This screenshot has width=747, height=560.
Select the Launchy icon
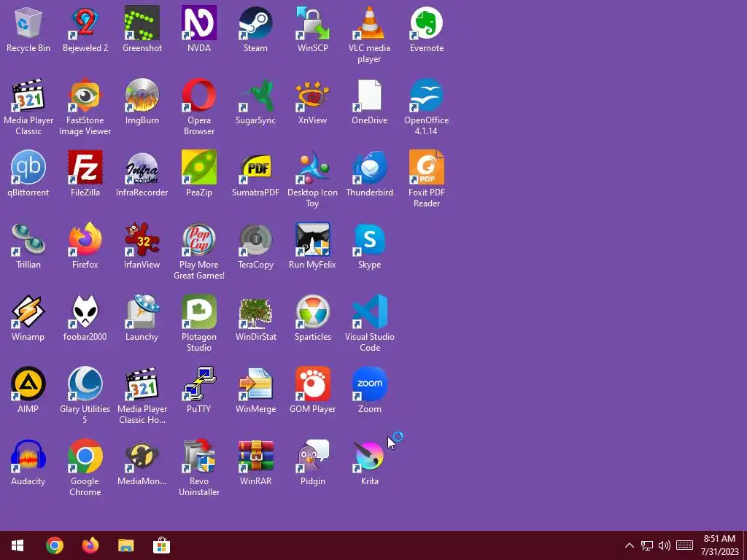[142, 312]
